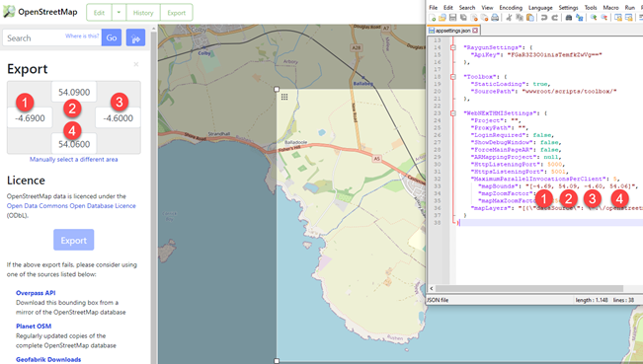Screen dimensions: 643x364
Task: Open the Language menu in Notepad++
Action: click(x=540, y=7)
